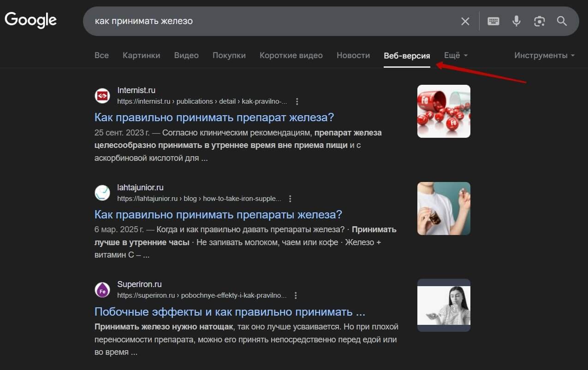Switch to the Видео tab
588x370 pixels.
pos(186,55)
